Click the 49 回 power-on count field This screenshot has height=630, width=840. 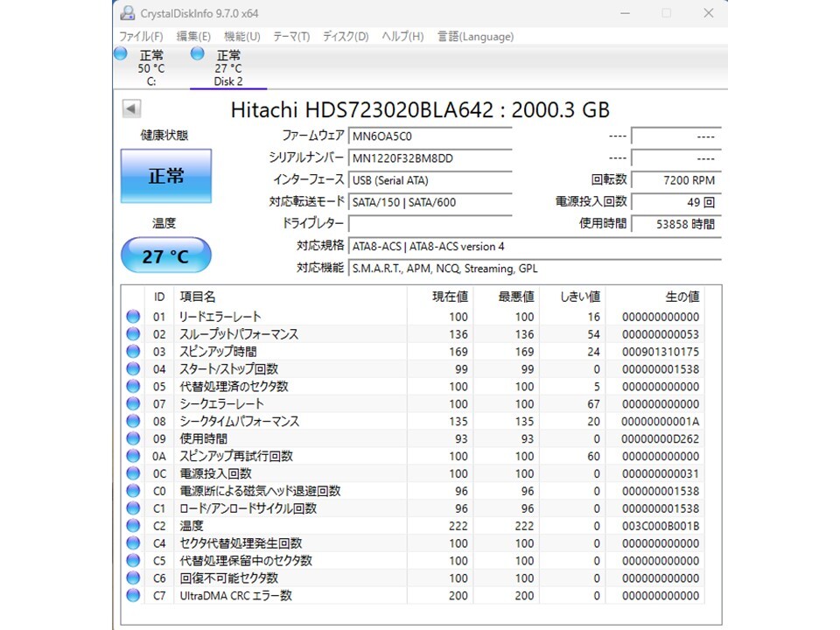676,202
